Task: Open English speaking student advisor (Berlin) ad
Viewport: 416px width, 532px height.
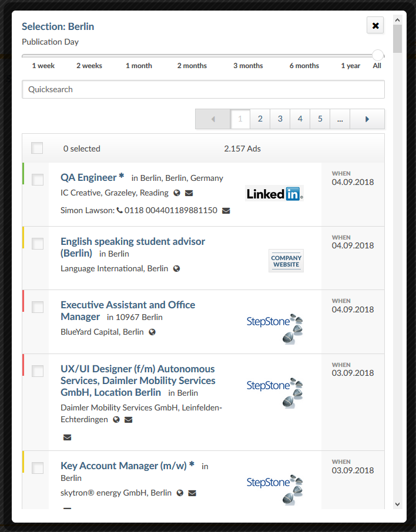Action: [x=133, y=247]
